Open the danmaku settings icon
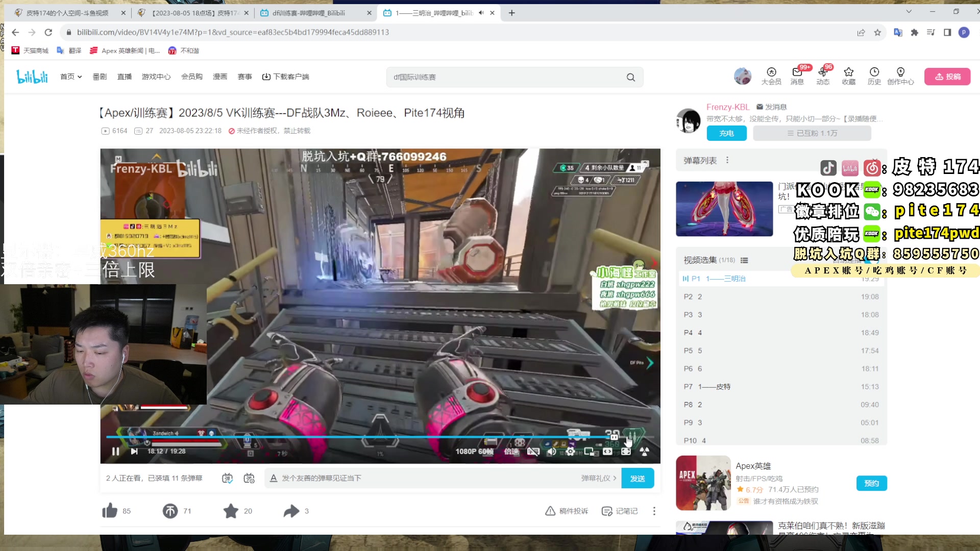 point(249,479)
